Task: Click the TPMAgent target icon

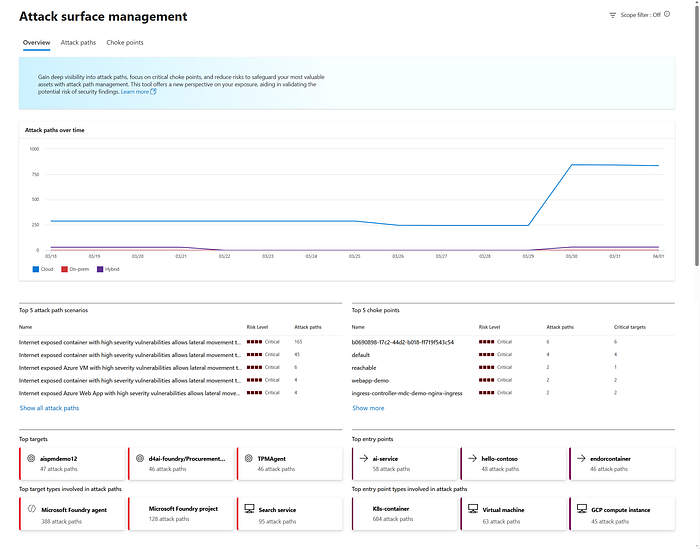Action: pos(249,458)
